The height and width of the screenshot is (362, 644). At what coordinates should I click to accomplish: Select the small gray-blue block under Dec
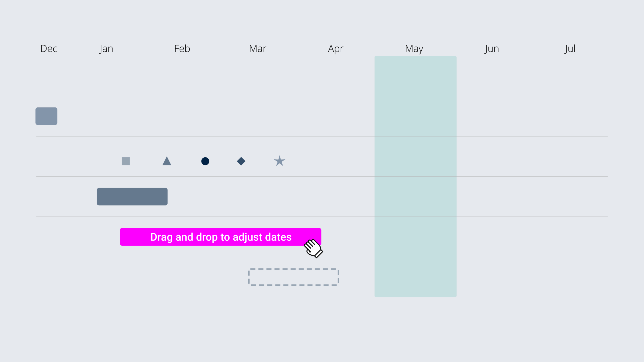click(x=46, y=116)
